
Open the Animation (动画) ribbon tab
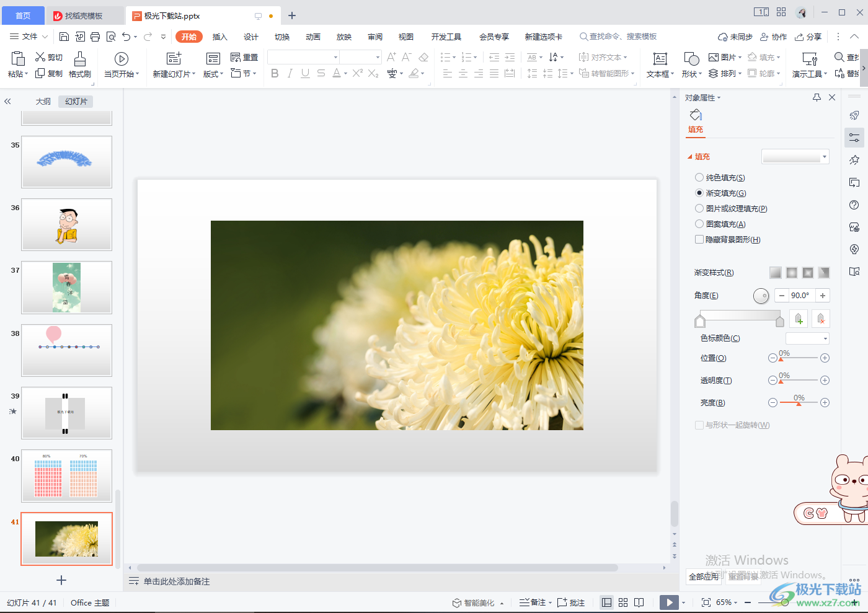coord(313,37)
